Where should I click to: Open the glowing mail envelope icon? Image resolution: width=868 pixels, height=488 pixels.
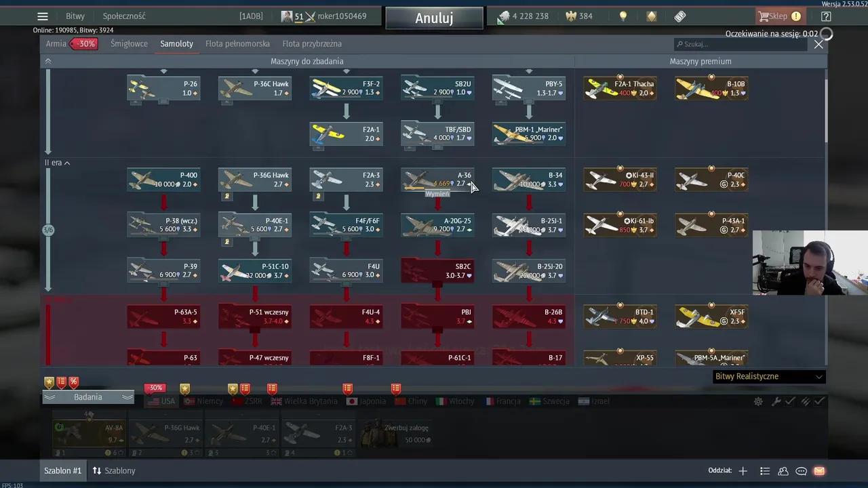click(819, 471)
